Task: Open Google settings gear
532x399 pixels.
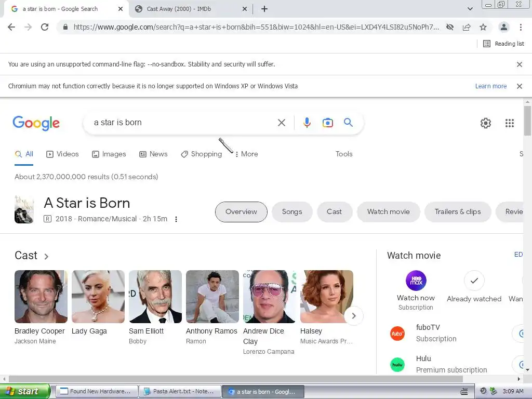Action: [486, 123]
